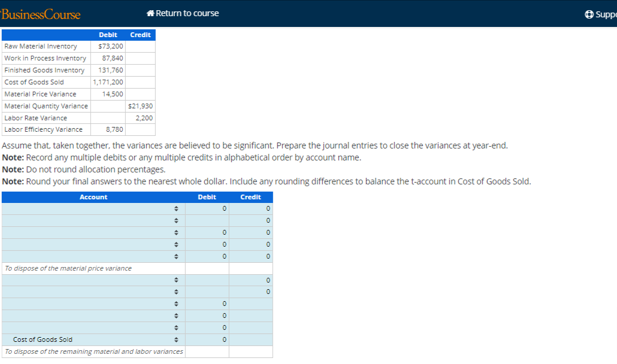The height and width of the screenshot is (364, 617).
Task: Open first account dropdown of remaining variances entry
Action: tap(93, 280)
